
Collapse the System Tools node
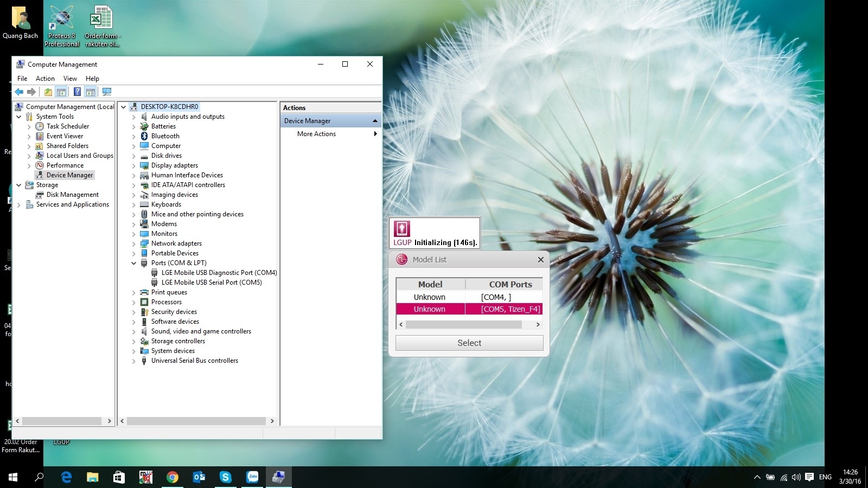coord(19,117)
